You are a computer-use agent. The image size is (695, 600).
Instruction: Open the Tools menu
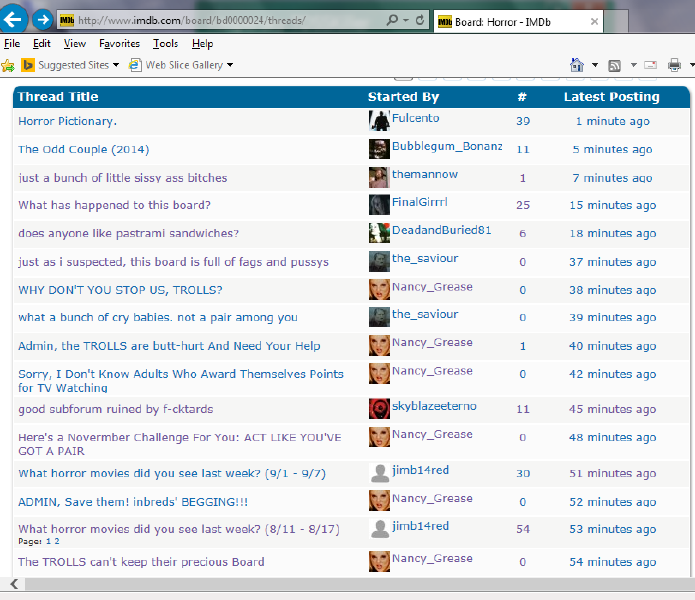[165, 44]
